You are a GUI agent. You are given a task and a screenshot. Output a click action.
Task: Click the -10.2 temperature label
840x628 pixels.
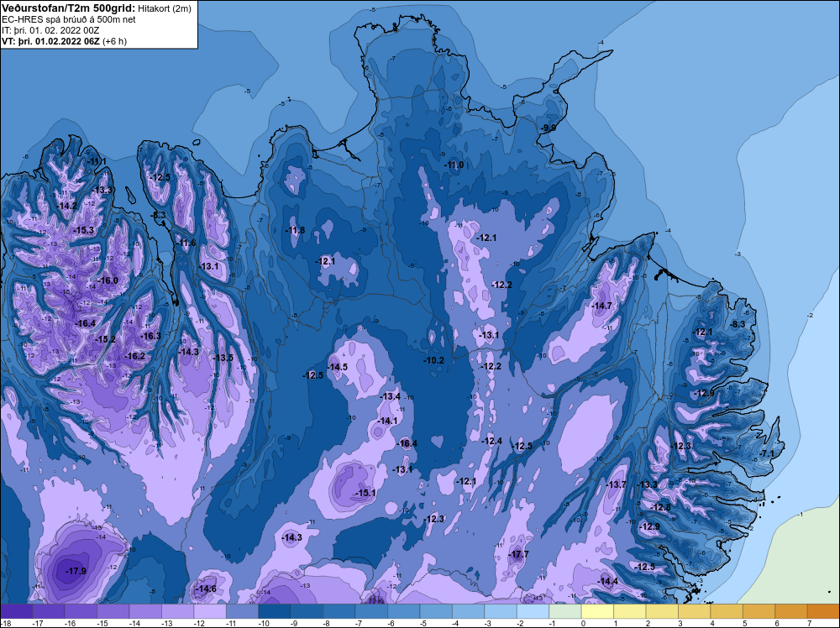point(434,360)
